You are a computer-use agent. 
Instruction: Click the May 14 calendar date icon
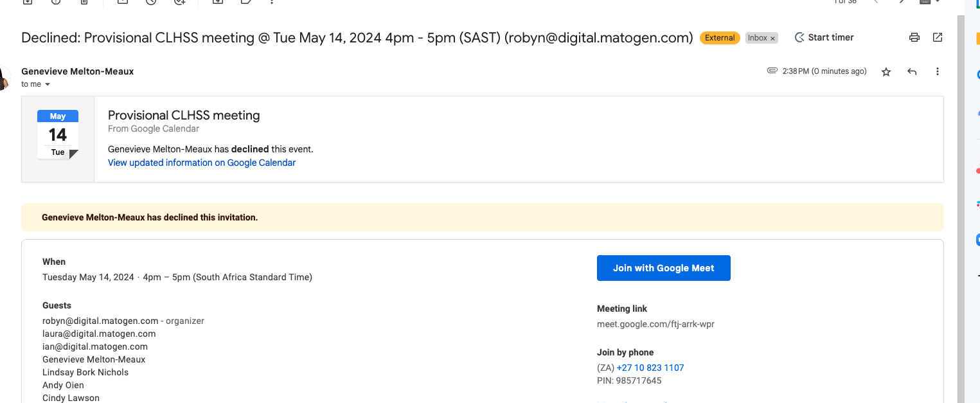(58, 134)
